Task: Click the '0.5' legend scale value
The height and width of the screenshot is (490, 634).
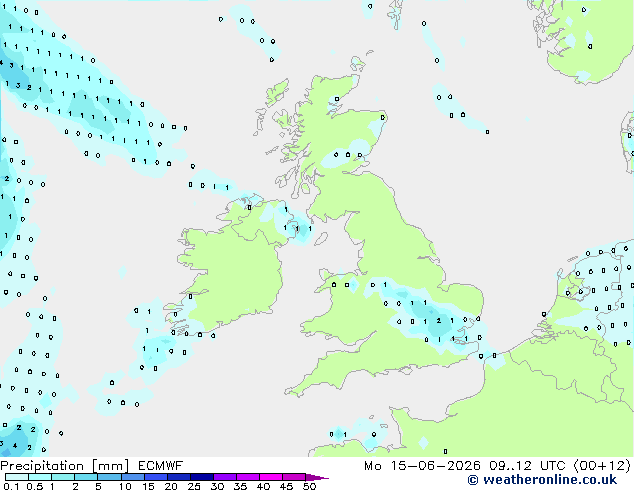Action: pyautogui.click(x=34, y=486)
